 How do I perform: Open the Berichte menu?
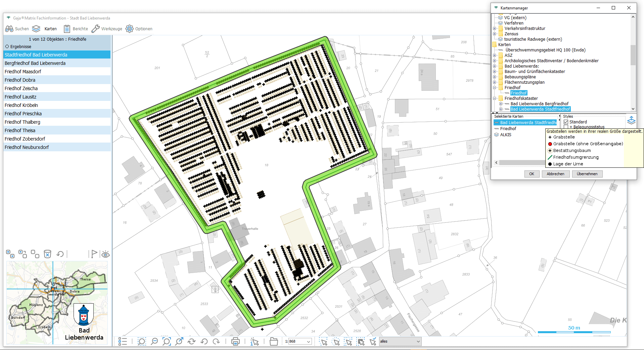76,29
